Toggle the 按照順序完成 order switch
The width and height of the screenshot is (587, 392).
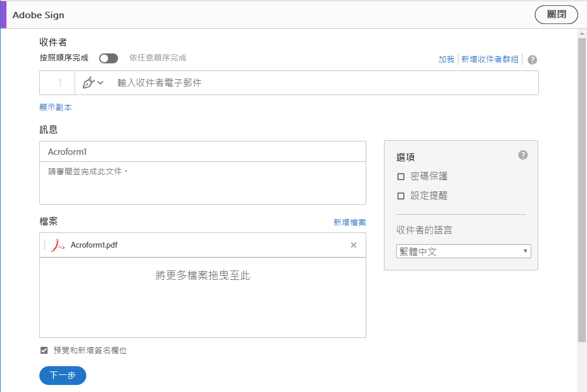tap(109, 58)
